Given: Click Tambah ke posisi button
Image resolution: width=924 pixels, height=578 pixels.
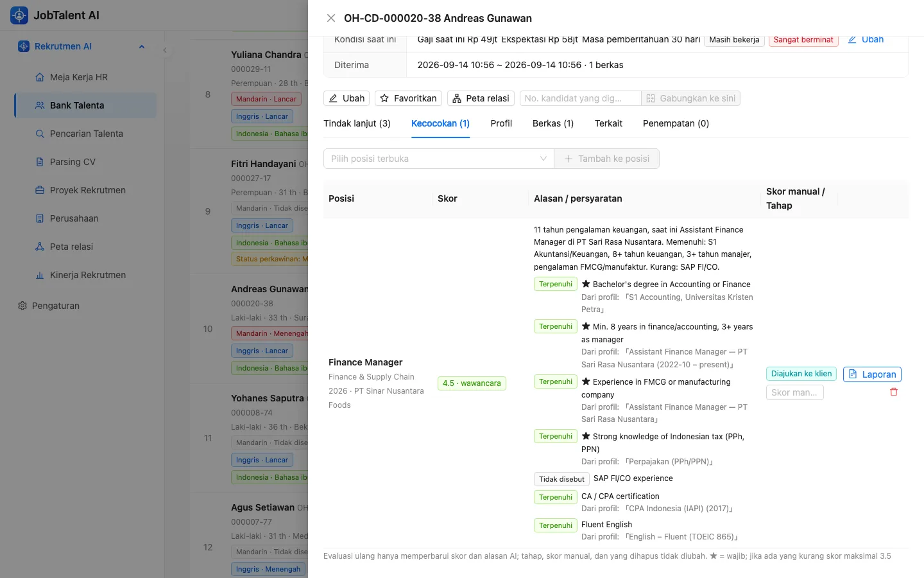Looking at the screenshot, I should (606, 159).
